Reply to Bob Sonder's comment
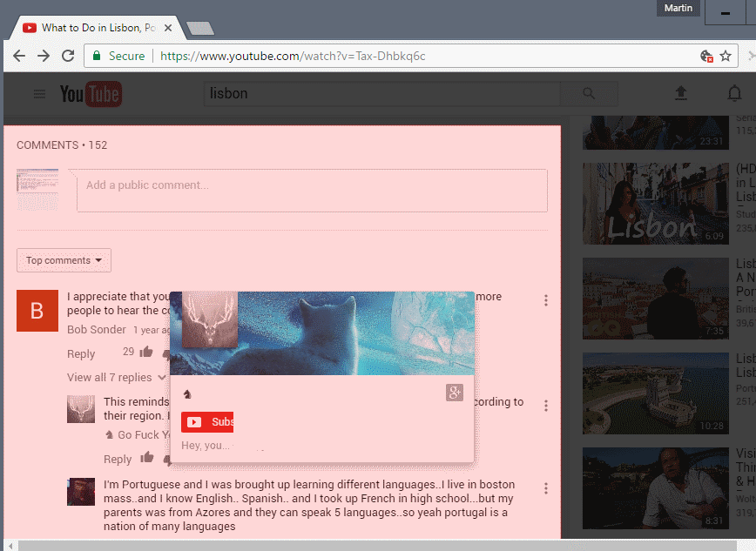Image resolution: width=756 pixels, height=551 pixels. 81,353
